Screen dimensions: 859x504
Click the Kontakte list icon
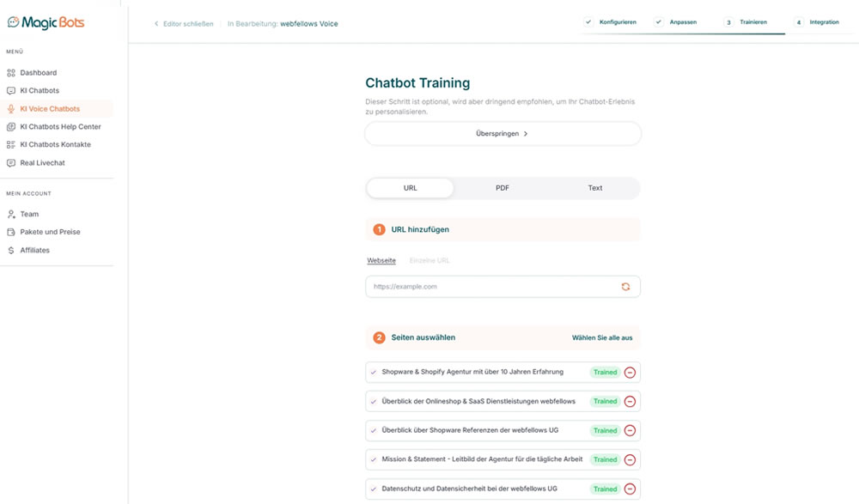click(x=11, y=144)
